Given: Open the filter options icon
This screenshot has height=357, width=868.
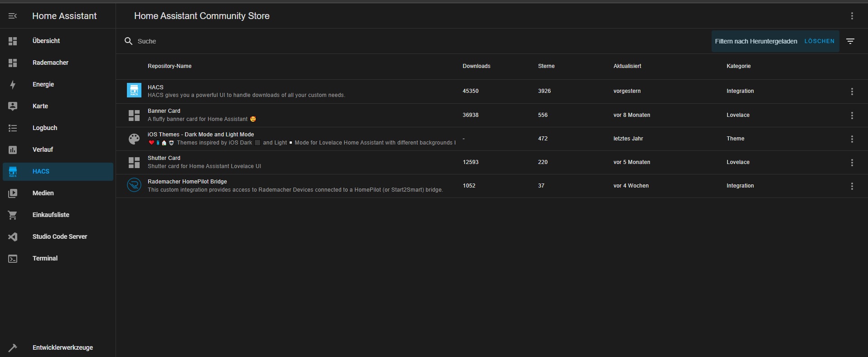Looking at the screenshot, I should tap(850, 41).
